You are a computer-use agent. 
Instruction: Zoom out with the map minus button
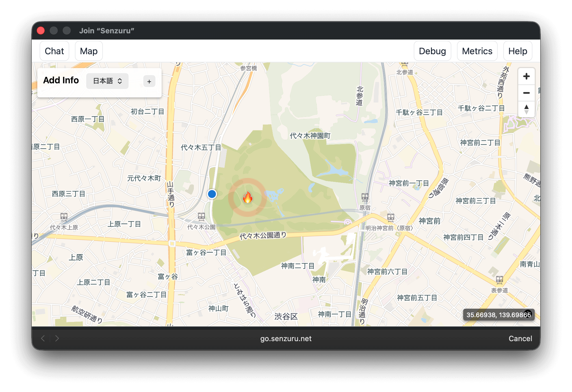point(526,93)
